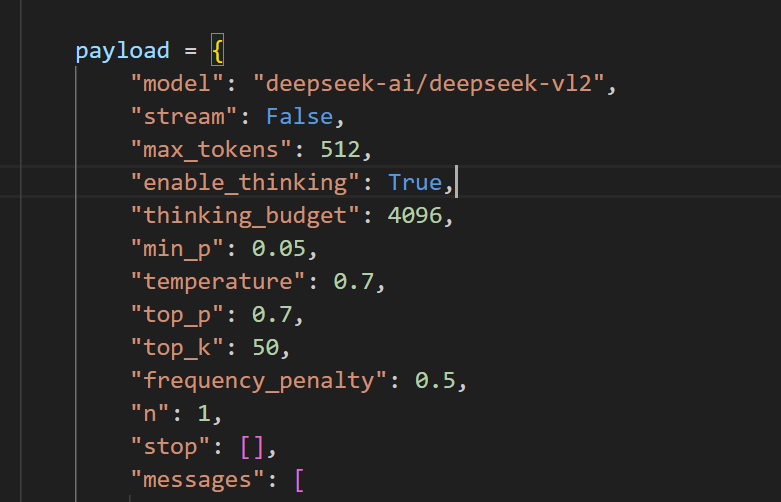Screen dimensions: 781x502
Task: Click the "max_tokens" key
Action: 211,149
